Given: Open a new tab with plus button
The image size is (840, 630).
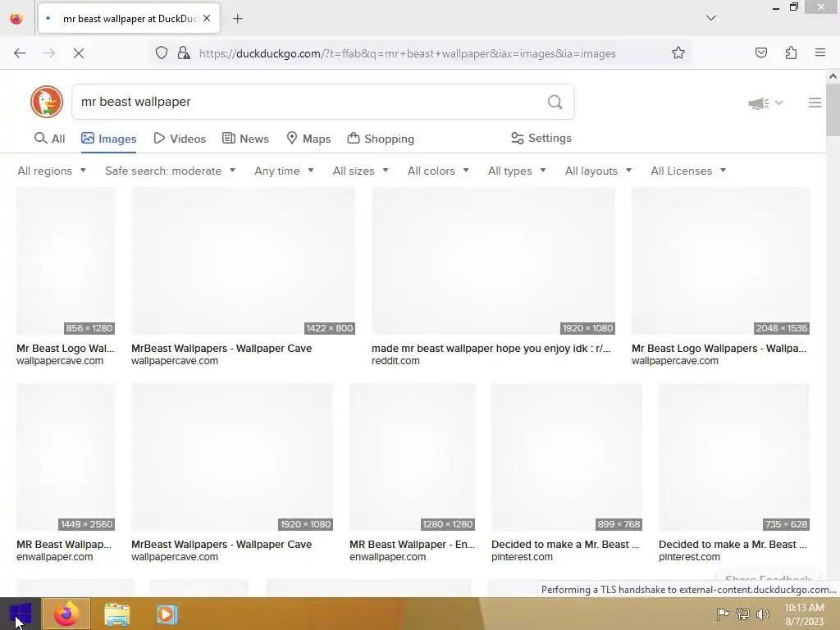Looking at the screenshot, I should click(237, 19).
